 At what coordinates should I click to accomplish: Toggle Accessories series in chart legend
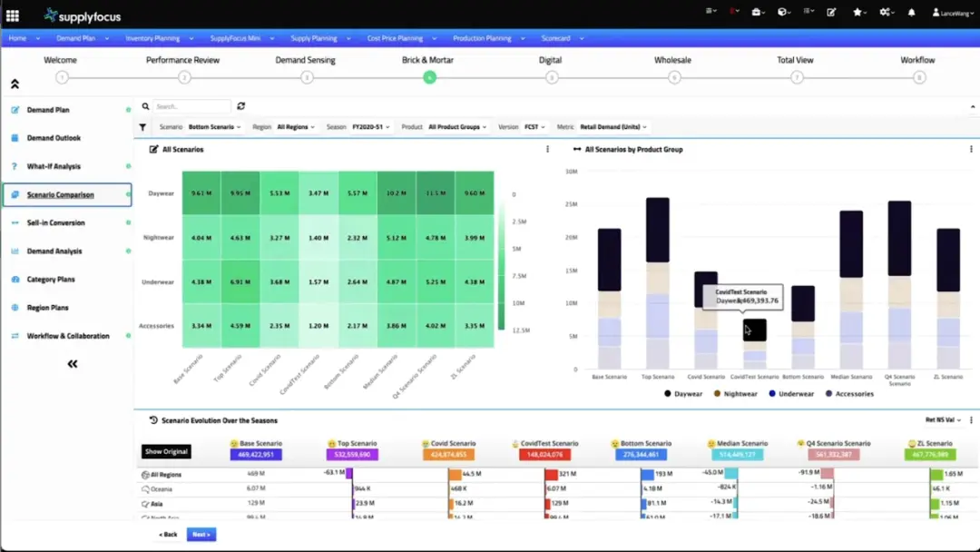pyautogui.click(x=849, y=394)
